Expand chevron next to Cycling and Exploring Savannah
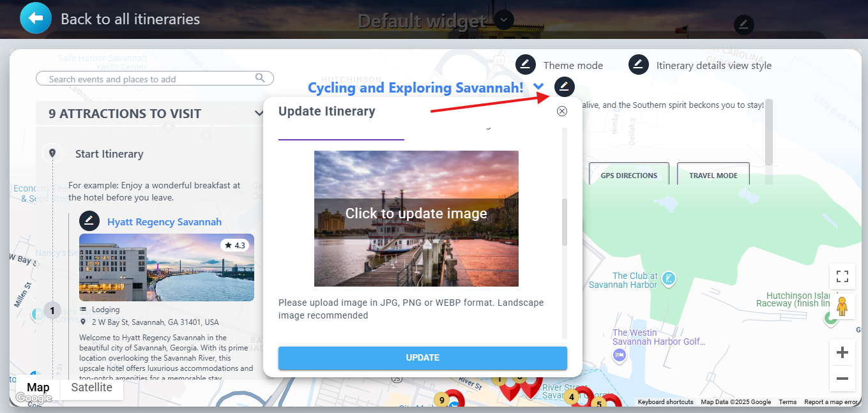 (x=539, y=87)
